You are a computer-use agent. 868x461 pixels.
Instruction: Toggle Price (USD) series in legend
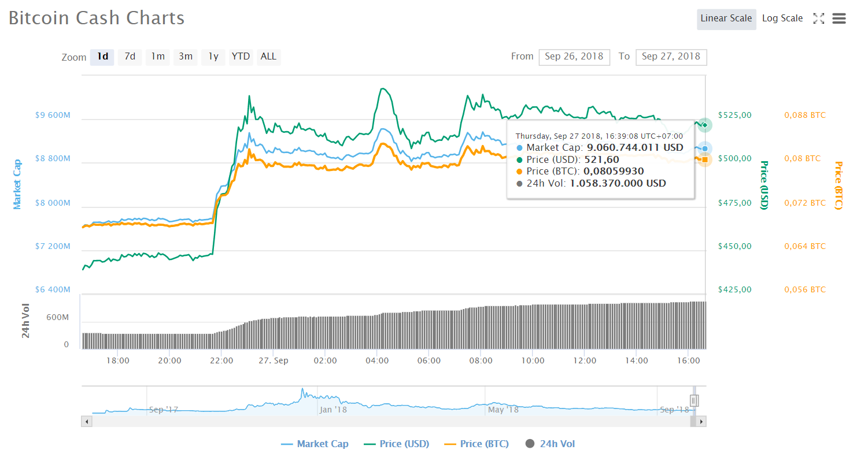click(x=397, y=444)
